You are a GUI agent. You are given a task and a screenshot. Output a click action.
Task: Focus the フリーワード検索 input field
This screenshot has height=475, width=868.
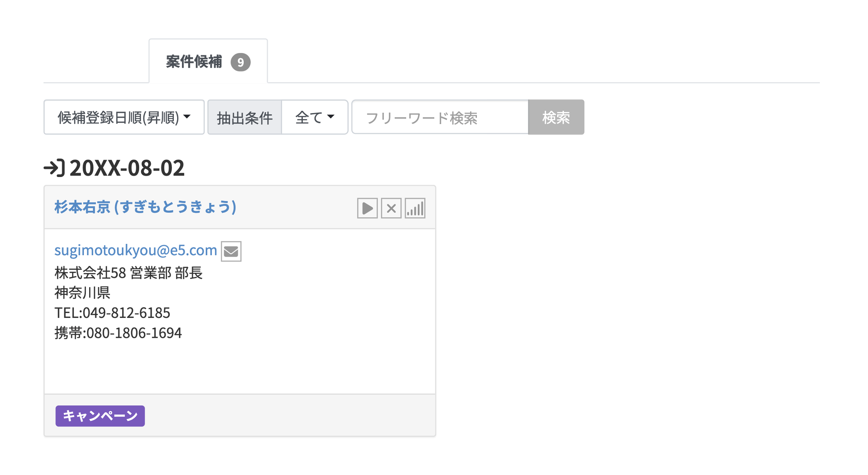(x=440, y=117)
